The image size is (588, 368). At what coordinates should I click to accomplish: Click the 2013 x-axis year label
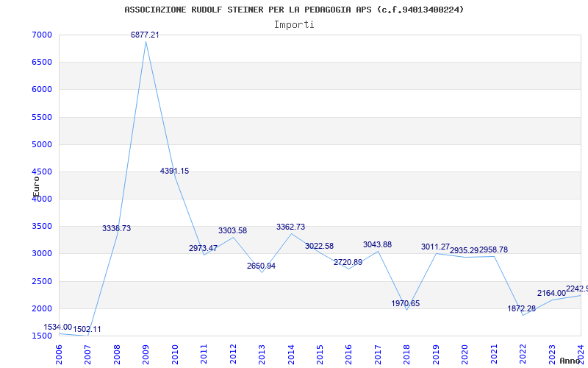[262, 354]
